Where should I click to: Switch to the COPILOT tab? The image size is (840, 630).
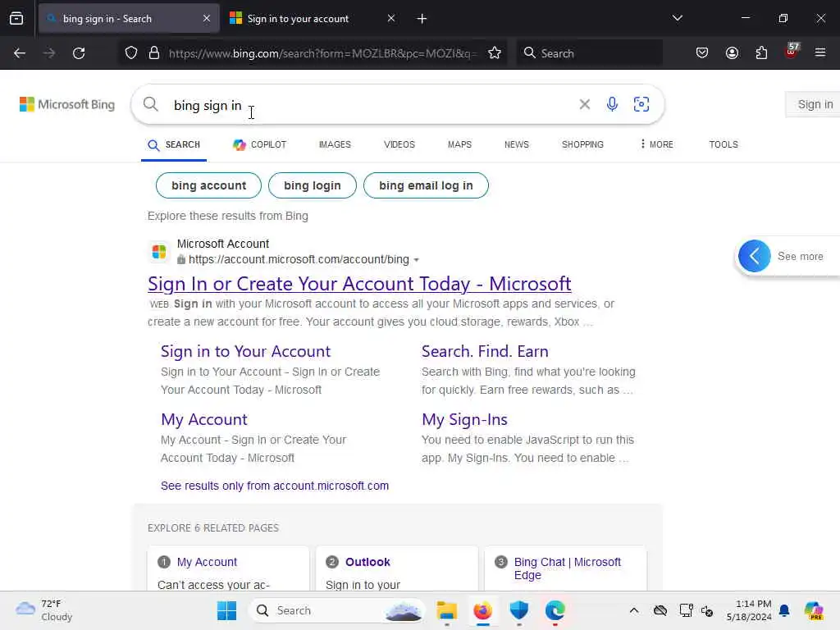click(x=260, y=144)
